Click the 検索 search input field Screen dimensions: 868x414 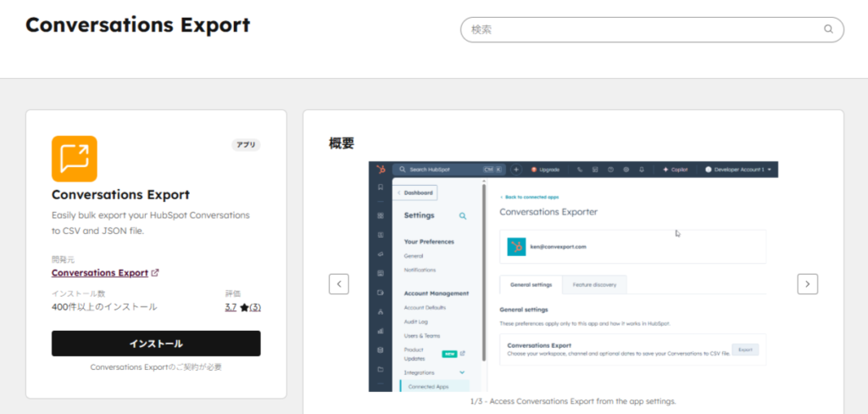coord(652,30)
